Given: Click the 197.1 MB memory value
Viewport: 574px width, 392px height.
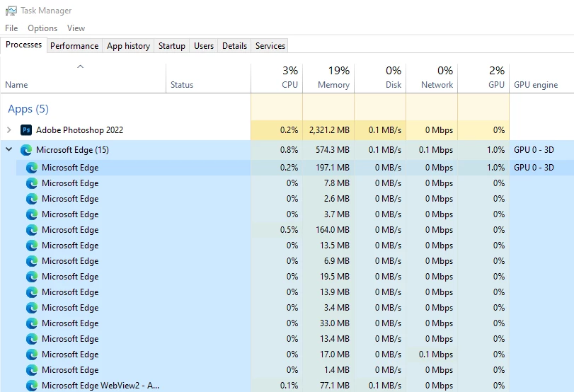Looking at the screenshot, I should [333, 168].
